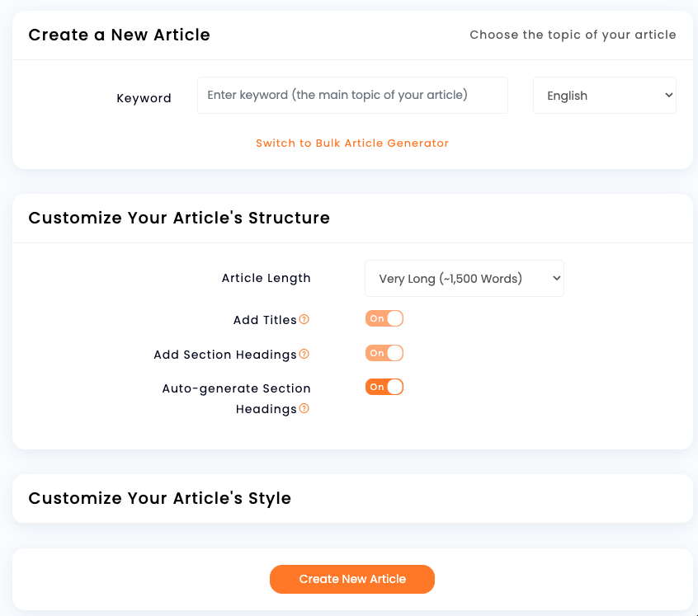Click the Add Section Headings label text
The height and width of the screenshot is (616, 698).
point(225,355)
